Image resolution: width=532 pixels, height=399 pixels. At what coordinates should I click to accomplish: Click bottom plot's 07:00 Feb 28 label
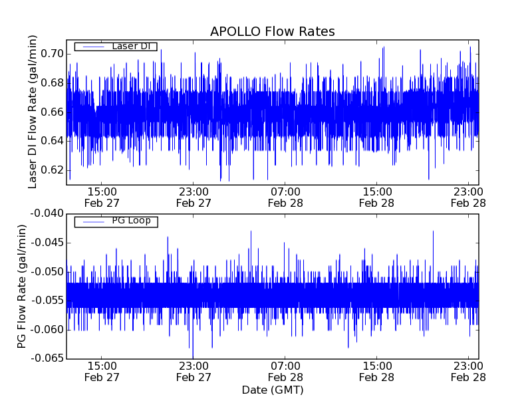click(285, 372)
